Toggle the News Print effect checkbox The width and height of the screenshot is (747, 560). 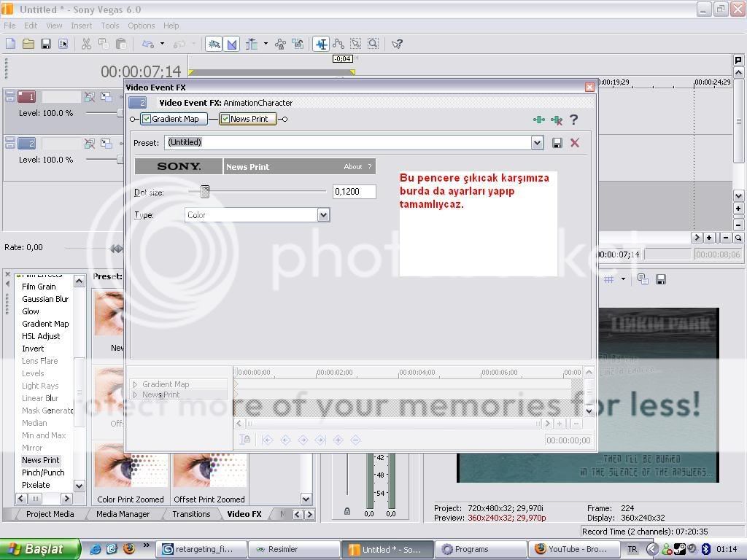pyautogui.click(x=225, y=119)
